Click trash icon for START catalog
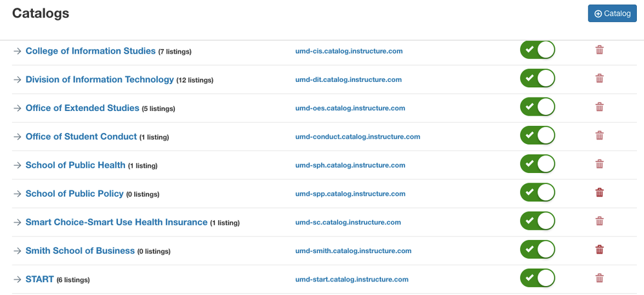This screenshot has height=295, width=644. click(599, 278)
